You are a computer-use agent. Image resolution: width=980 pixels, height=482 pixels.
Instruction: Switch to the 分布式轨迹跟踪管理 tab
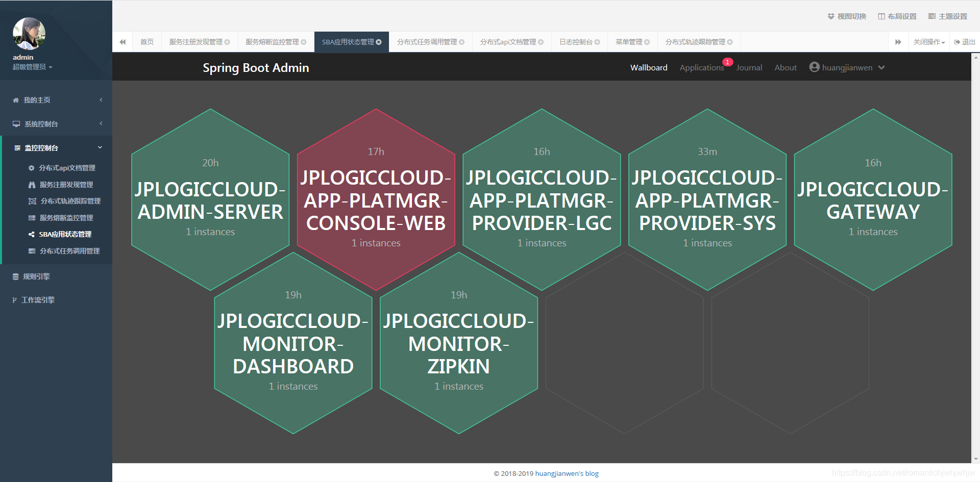point(695,42)
